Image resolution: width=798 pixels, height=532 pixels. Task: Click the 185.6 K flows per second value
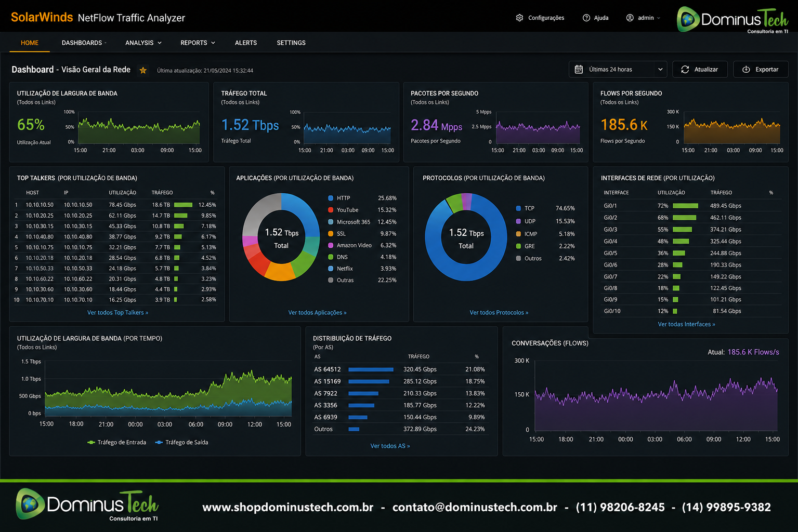point(624,125)
